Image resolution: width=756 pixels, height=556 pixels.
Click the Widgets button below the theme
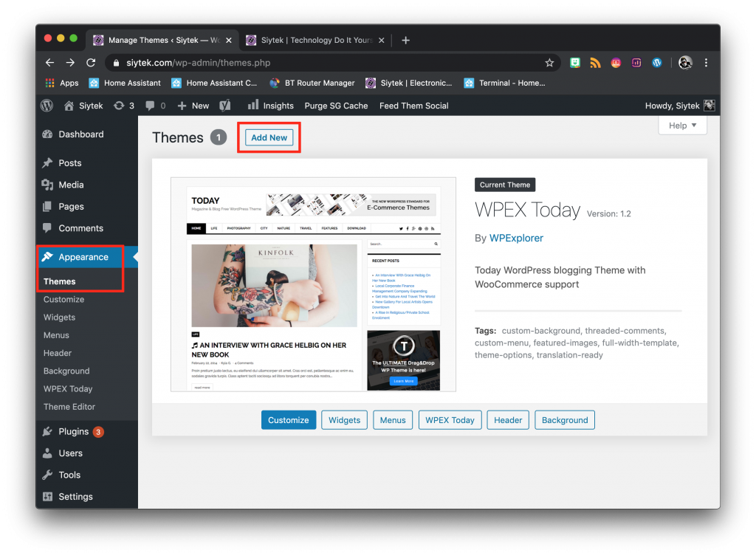(x=344, y=420)
